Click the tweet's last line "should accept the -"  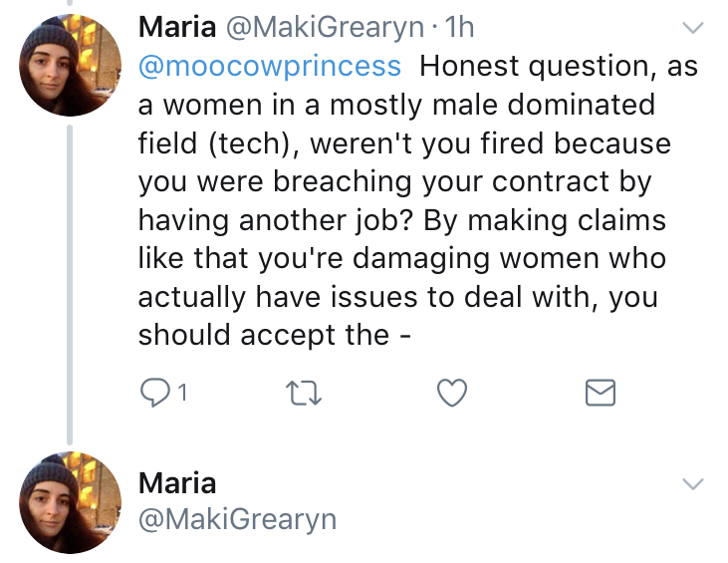[x=273, y=334]
